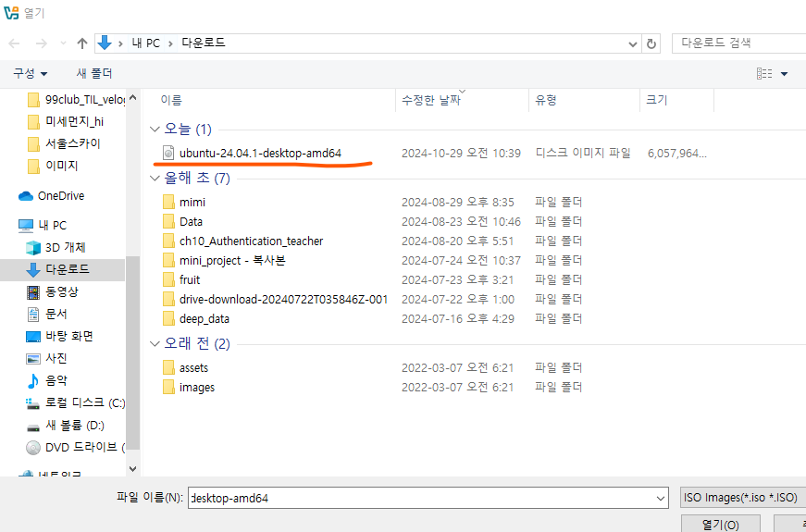Select the mimi folder

192,203
